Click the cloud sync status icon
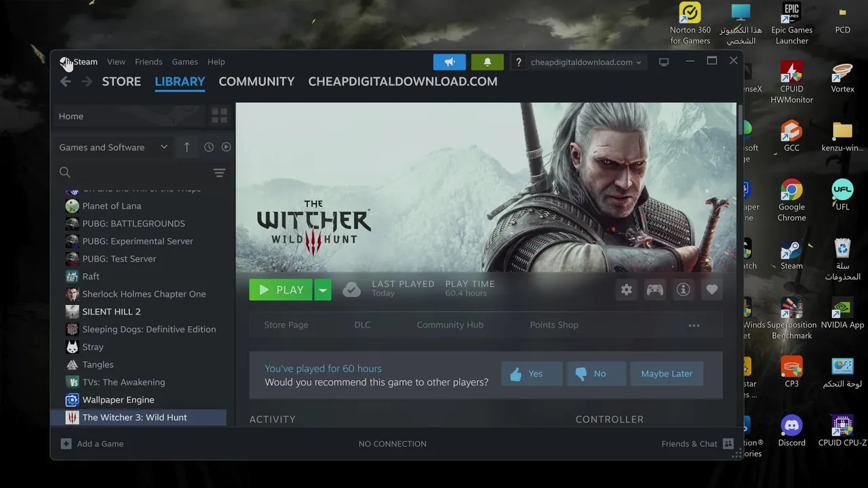This screenshot has height=488, width=868. [351, 289]
